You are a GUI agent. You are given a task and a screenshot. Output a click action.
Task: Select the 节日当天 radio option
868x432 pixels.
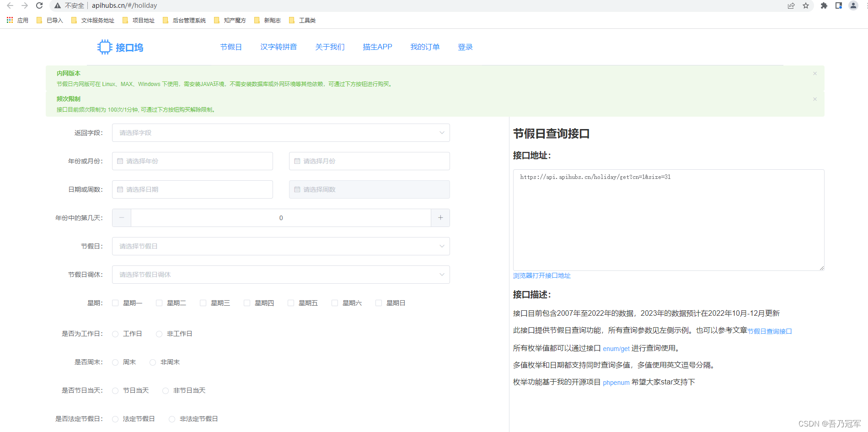[115, 391]
